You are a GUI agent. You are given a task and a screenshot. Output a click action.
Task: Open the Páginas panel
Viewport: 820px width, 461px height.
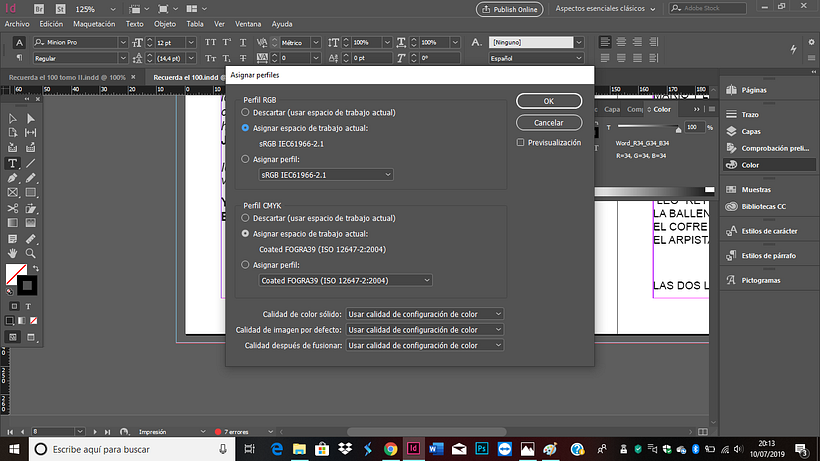(x=755, y=89)
